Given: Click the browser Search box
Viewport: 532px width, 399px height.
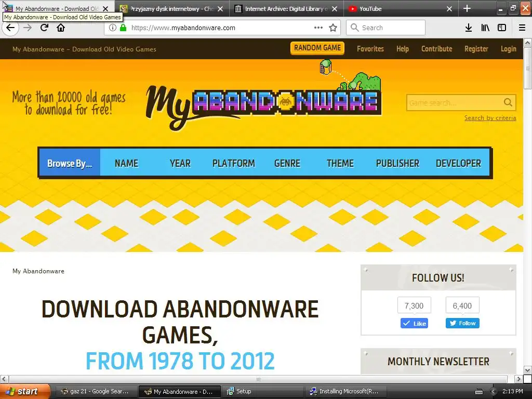Looking at the screenshot, I should [x=386, y=28].
